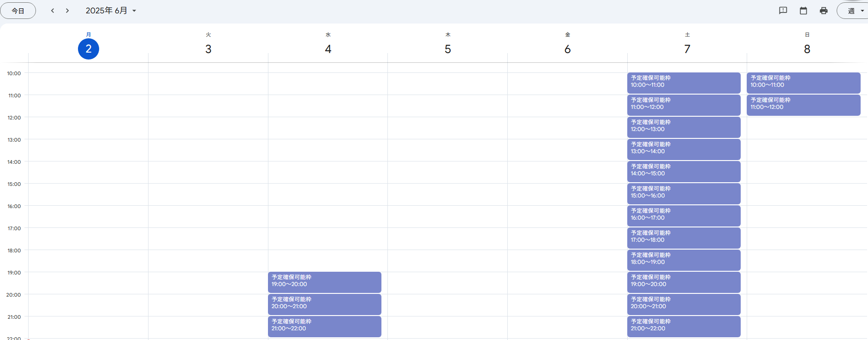Select Wednesday date 4 in the header

click(x=328, y=49)
